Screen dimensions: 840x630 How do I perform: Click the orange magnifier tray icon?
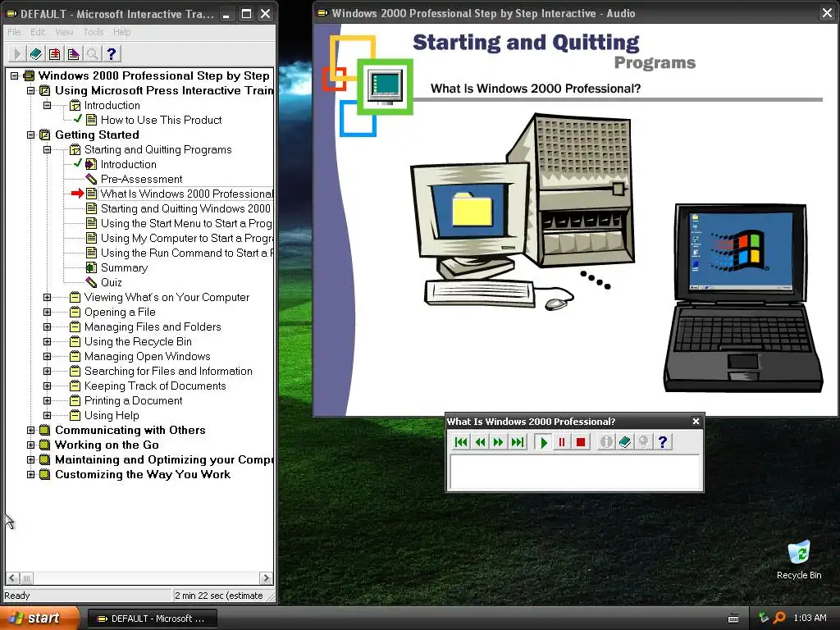pos(779,618)
